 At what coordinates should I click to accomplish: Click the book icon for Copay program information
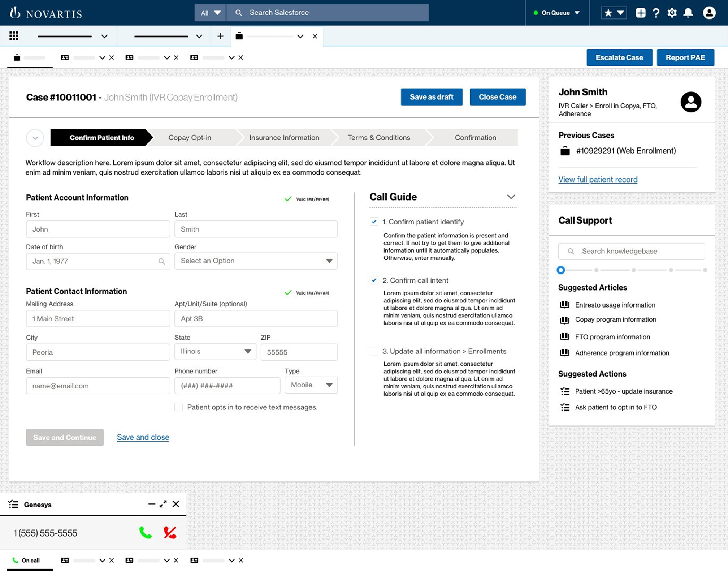[x=564, y=320]
